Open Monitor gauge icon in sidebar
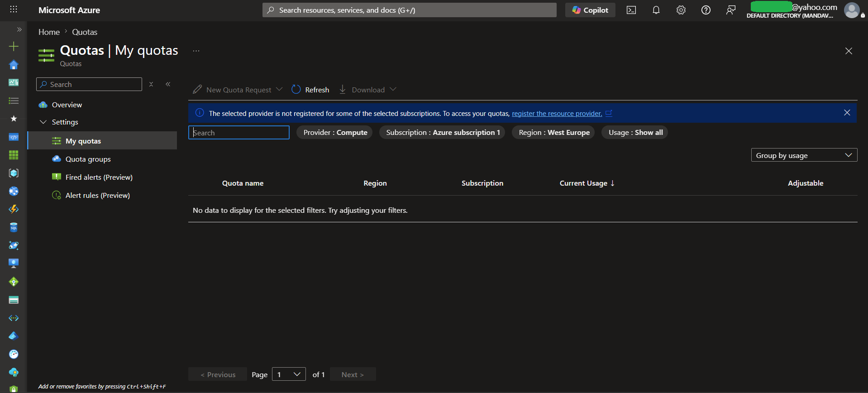This screenshot has height=393, width=868. click(14, 354)
